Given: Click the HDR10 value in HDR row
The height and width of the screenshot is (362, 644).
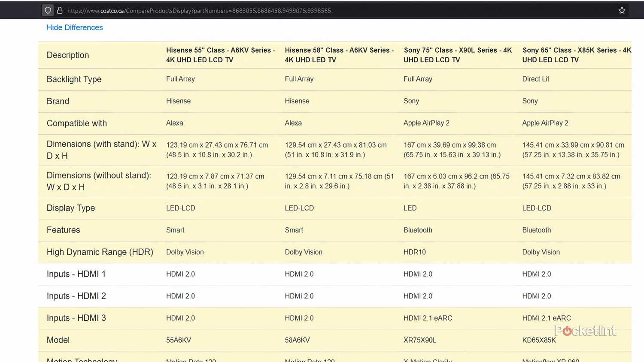Looking at the screenshot, I should coord(414,252).
